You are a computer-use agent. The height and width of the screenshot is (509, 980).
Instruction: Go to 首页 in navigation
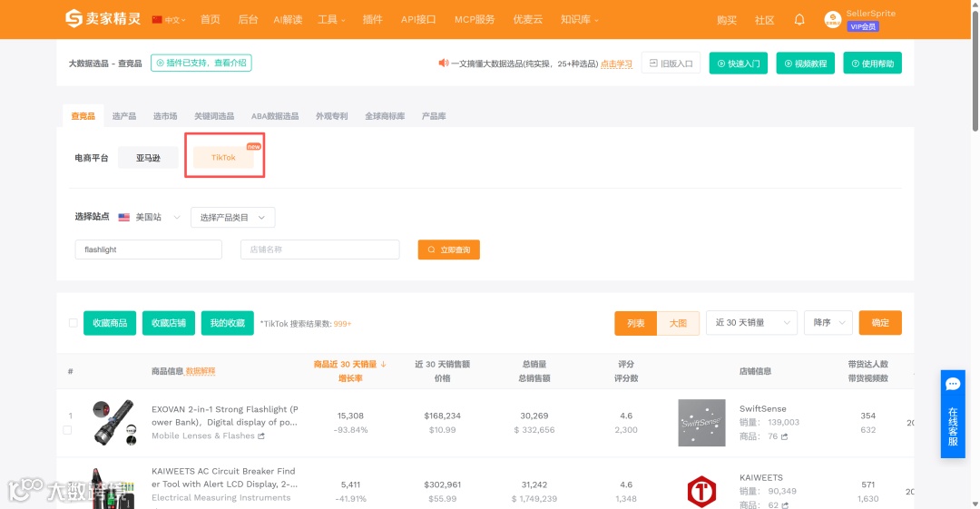[210, 19]
